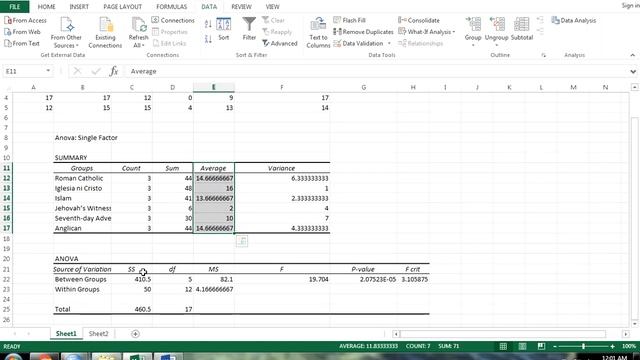Click the Insert Function fx button
Screen dimensions: 640x360
[x=113, y=71]
